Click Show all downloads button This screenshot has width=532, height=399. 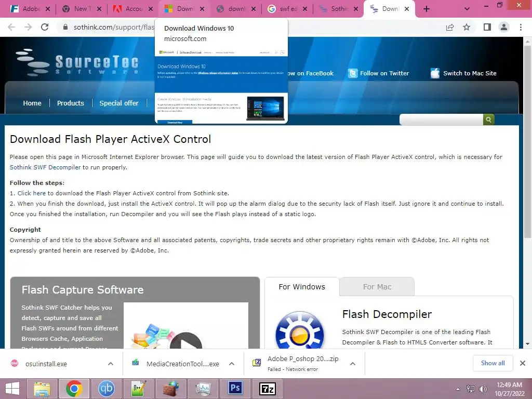(493, 363)
